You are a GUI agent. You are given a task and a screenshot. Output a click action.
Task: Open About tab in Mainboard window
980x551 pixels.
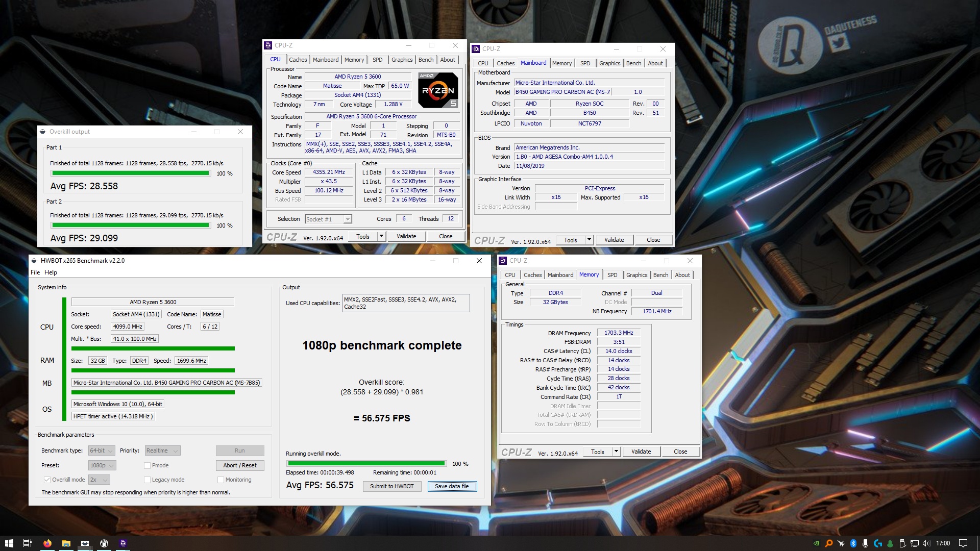pos(655,63)
